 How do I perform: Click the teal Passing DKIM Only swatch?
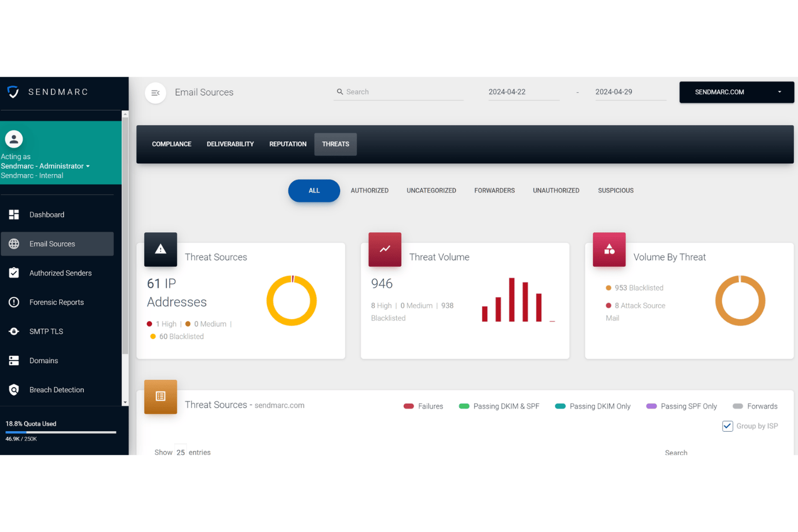click(560, 406)
